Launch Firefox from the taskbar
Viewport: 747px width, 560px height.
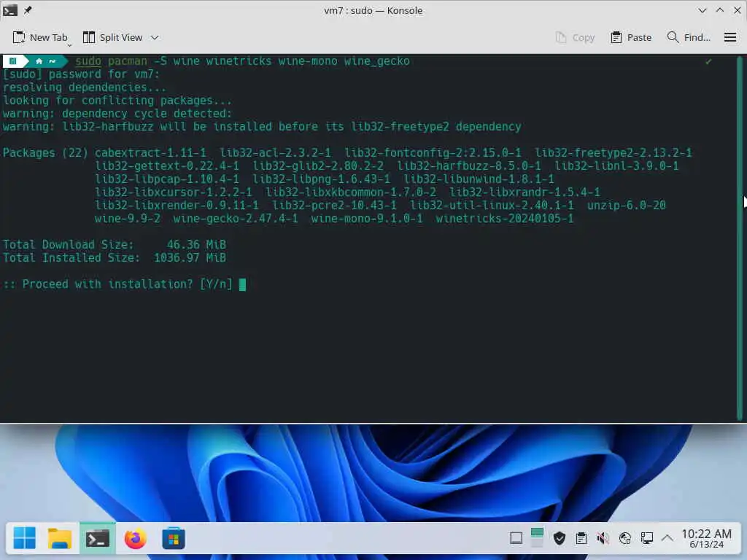pos(135,539)
